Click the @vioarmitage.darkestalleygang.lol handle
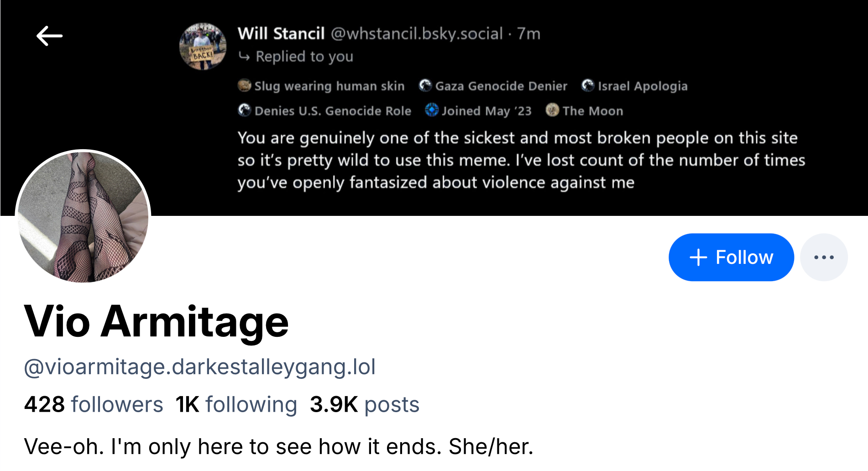 pos(199,367)
